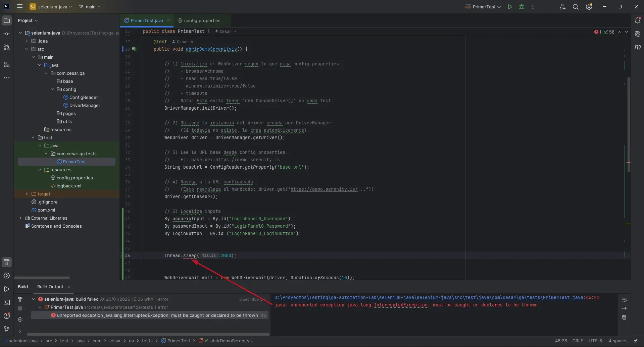Open the AI Assistant panel icon
644x347 pixels.
click(x=638, y=34)
